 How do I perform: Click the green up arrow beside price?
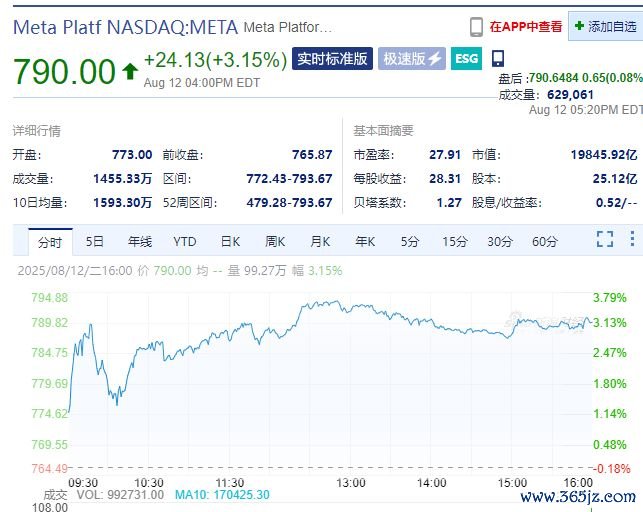[130, 71]
